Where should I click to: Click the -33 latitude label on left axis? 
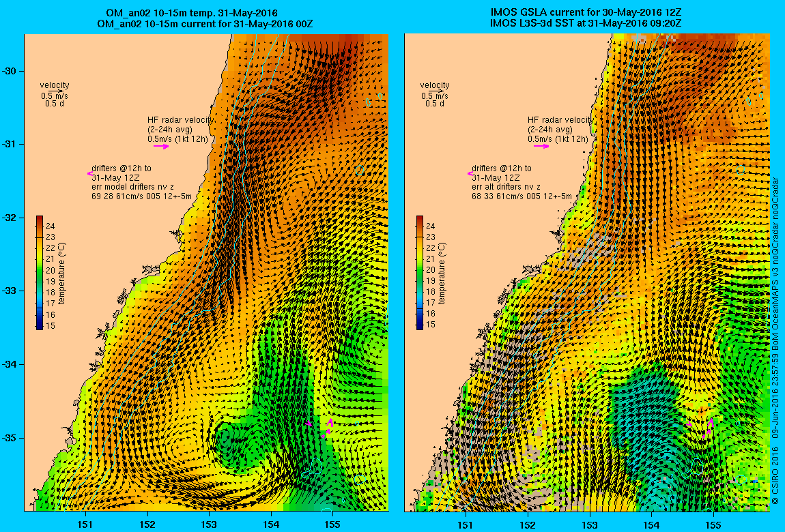9,291
